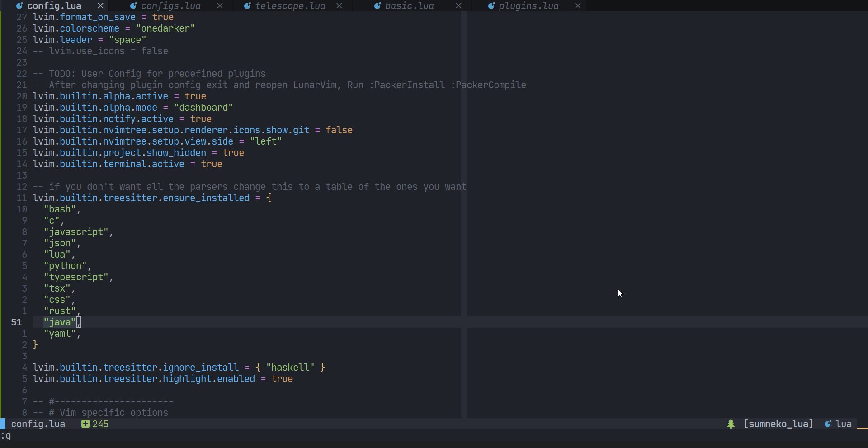Viewport: 868px width, 448px height.
Task: Open the configs.lua tab
Action: click(x=171, y=6)
